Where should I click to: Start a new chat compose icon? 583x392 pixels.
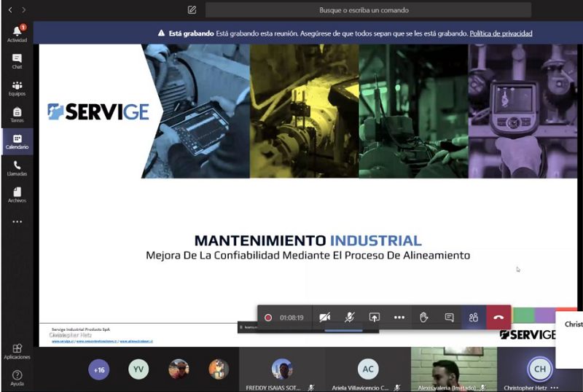coord(192,10)
